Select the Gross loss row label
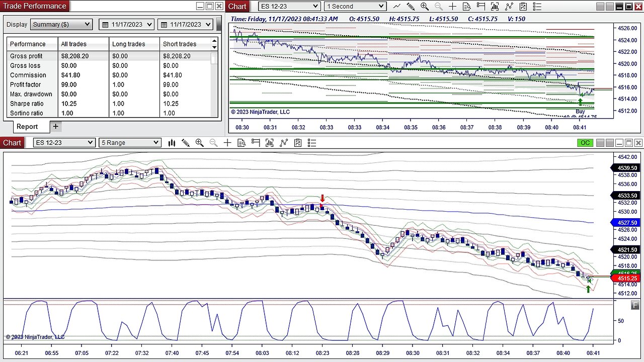The height and width of the screenshot is (362, 644). click(25, 66)
